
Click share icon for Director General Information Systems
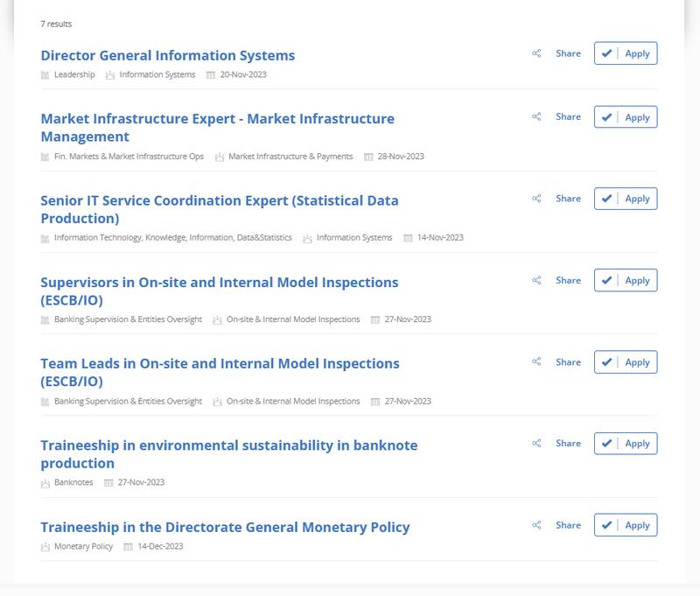(536, 53)
